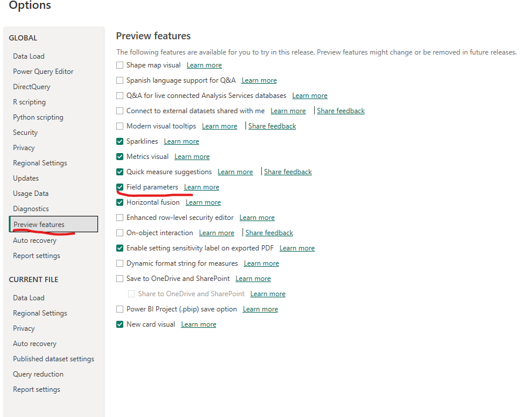532x417 pixels.
Task: Check Save to OneDrive and SharePoint
Action: coord(119,279)
